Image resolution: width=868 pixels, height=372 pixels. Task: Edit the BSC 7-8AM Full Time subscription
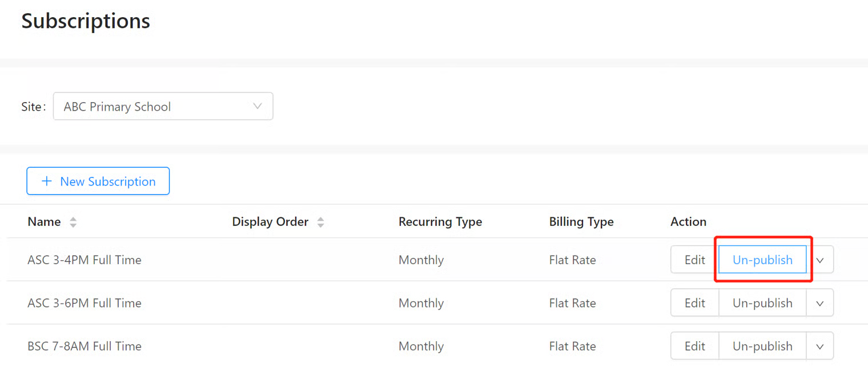click(694, 346)
